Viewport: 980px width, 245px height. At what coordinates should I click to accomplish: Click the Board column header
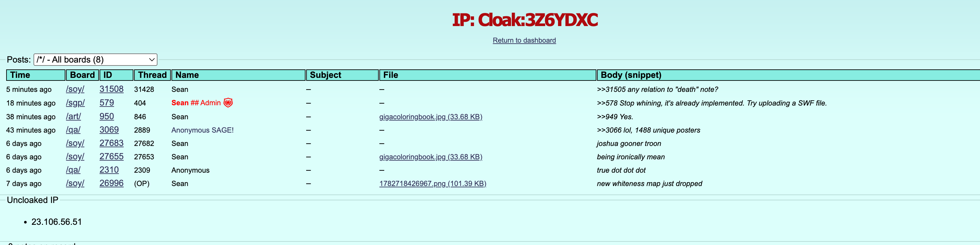point(83,75)
